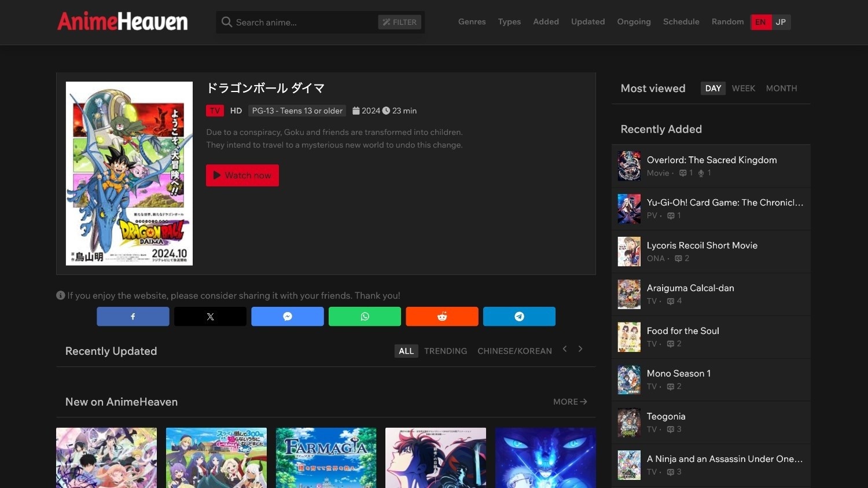Share on X (Twitter)
868x488 pixels.
click(x=210, y=317)
